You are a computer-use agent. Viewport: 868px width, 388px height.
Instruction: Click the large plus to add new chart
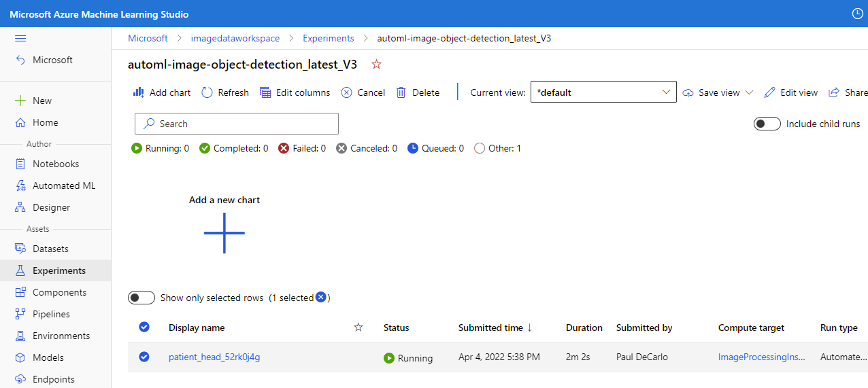[224, 233]
